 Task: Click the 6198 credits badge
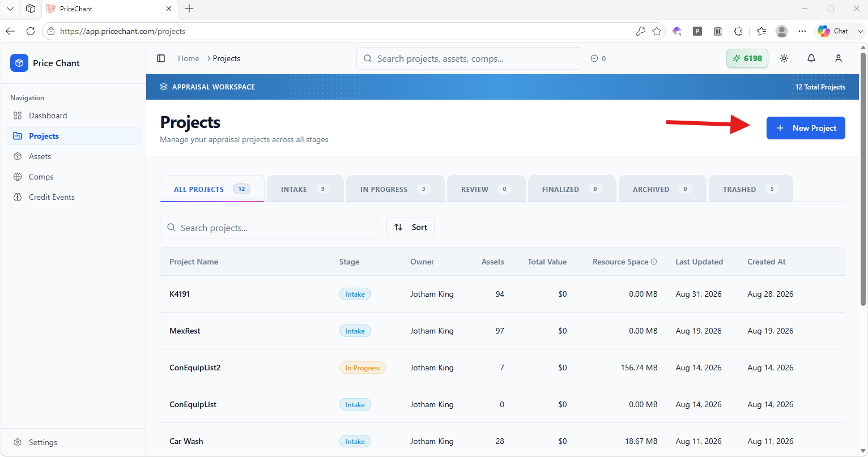747,58
